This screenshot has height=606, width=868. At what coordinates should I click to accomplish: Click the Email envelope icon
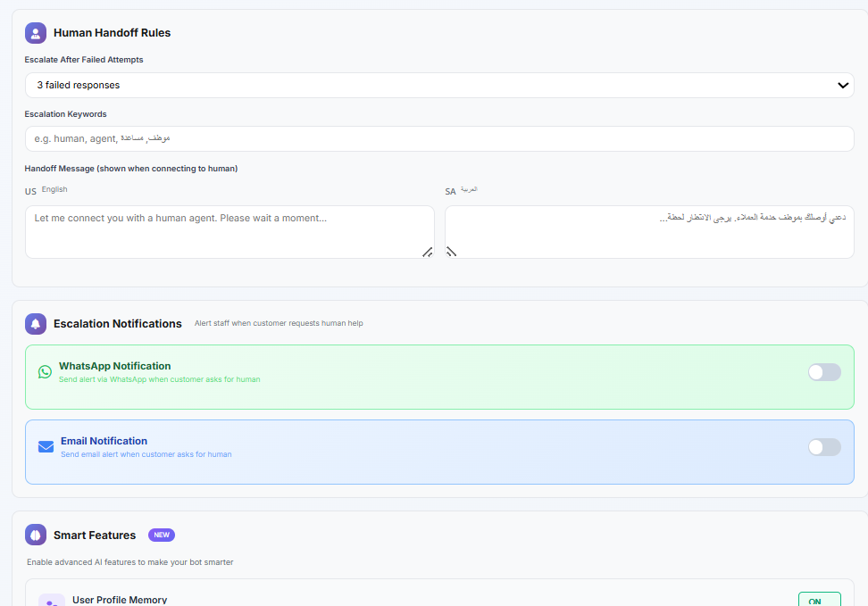(46, 447)
